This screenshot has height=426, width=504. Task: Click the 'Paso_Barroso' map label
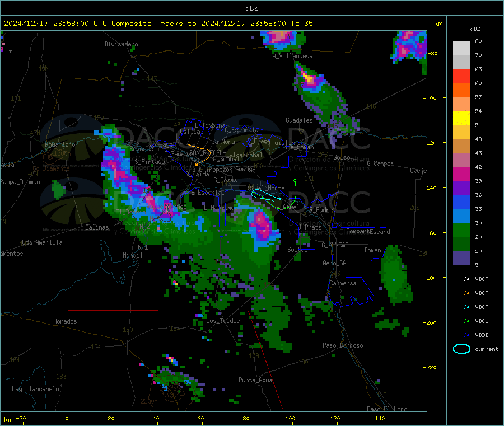click(x=343, y=345)
